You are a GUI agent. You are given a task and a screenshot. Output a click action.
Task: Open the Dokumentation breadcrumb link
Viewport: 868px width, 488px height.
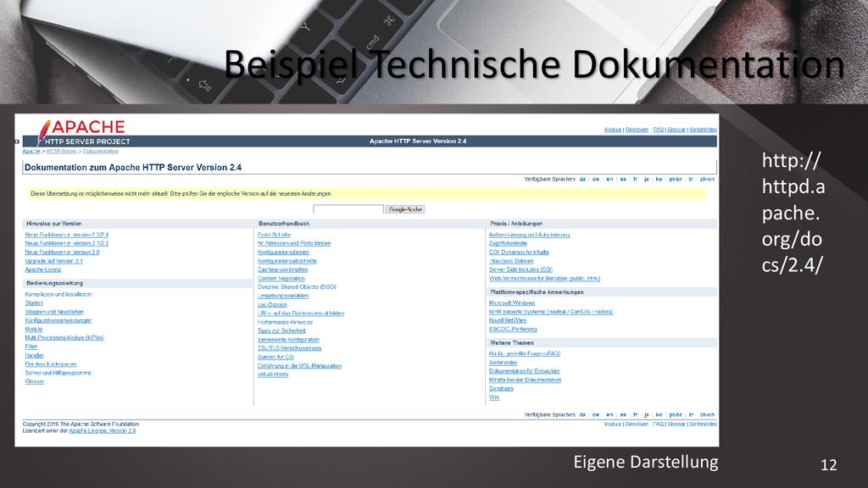(x=101, y=151)
